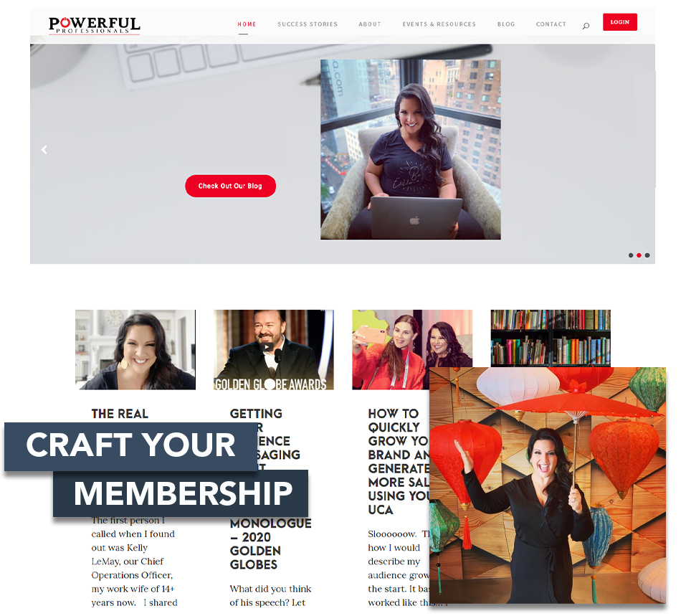686x616 pixels.
Task: Select the third slider dot indicator
Action: coord(647,255)
